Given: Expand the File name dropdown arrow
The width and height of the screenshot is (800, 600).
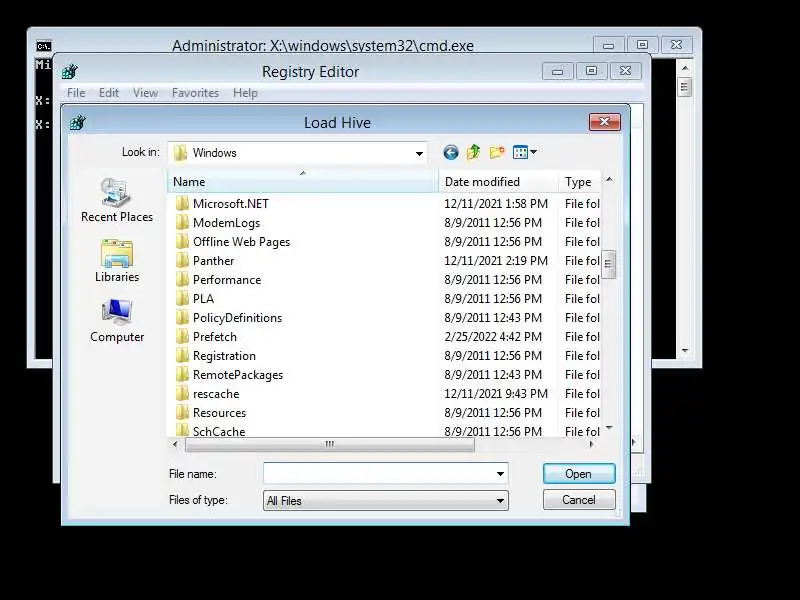Looking at the screenshot, I should tap(500, 473).
